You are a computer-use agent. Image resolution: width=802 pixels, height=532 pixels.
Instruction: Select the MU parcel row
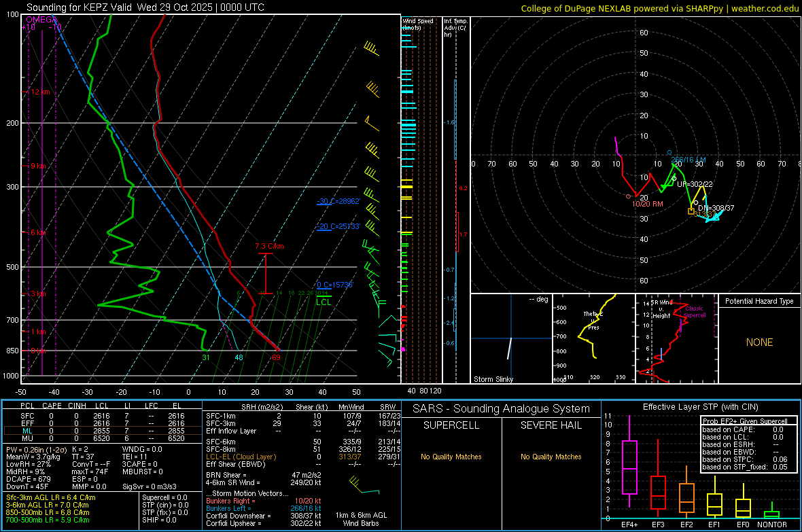click(103, 438)
